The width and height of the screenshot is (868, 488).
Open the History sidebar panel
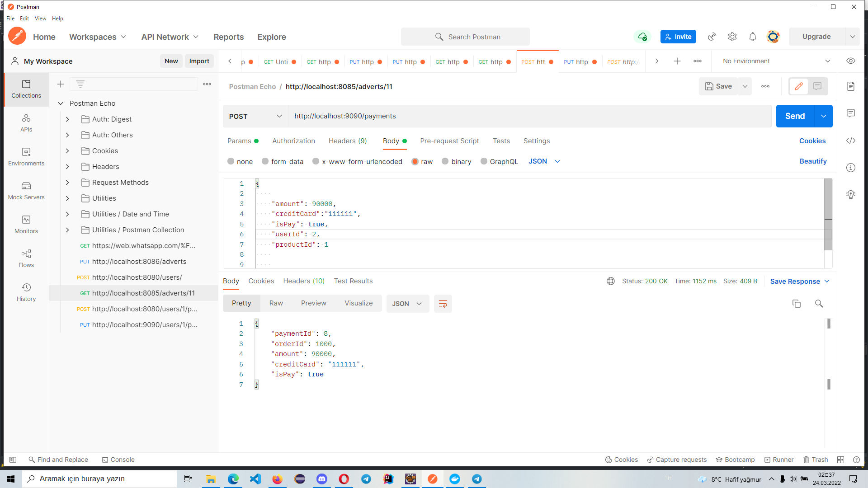click(x=26, y=292)
